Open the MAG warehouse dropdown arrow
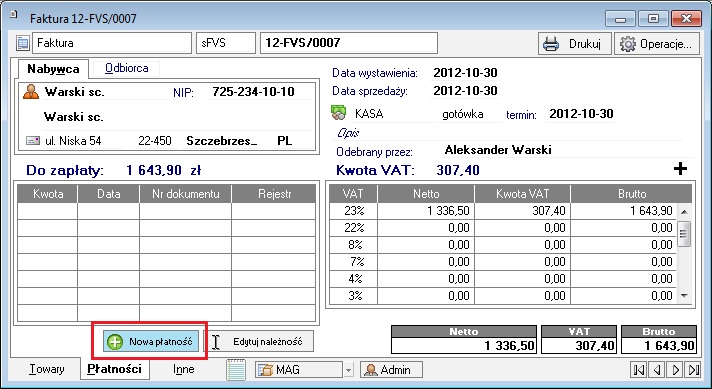The image size is (712, 389). (348, 370)
